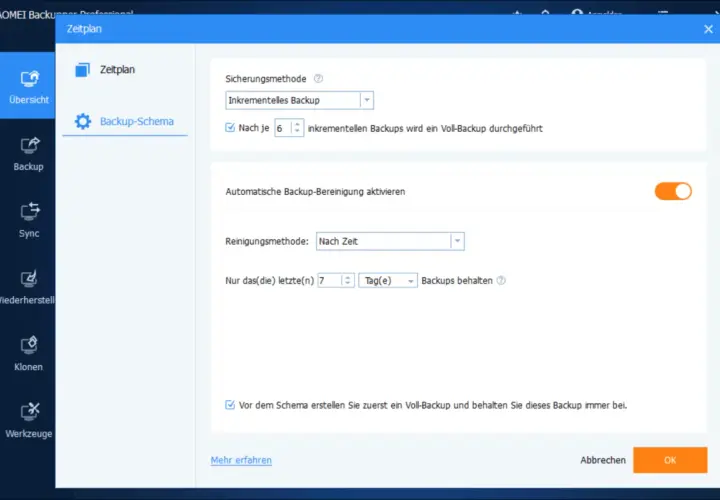Click the Backup-Schema gear icon
The image size is (720, 500).
tap(83, 121)
